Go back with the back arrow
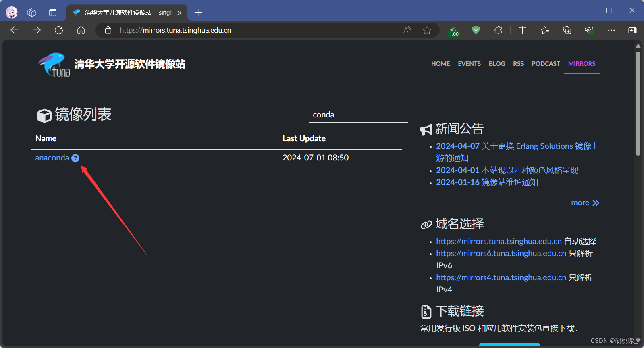 [15, 30]
